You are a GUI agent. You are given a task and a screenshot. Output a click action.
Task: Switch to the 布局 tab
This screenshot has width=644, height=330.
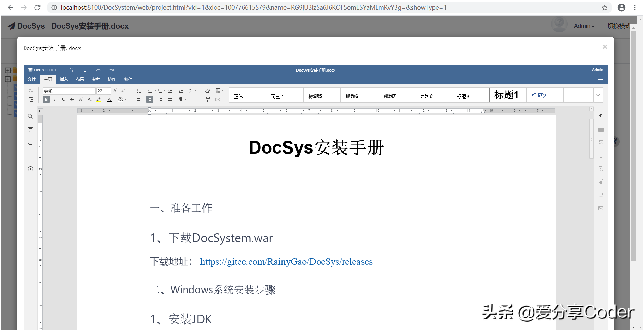click(80, 79)
